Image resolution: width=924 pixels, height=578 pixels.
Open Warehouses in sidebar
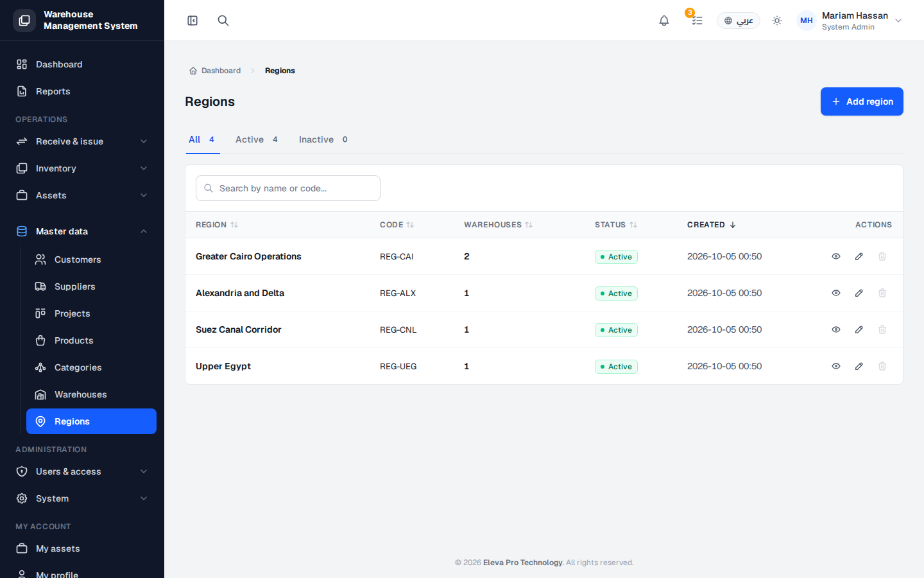click(x=91, y=394)
